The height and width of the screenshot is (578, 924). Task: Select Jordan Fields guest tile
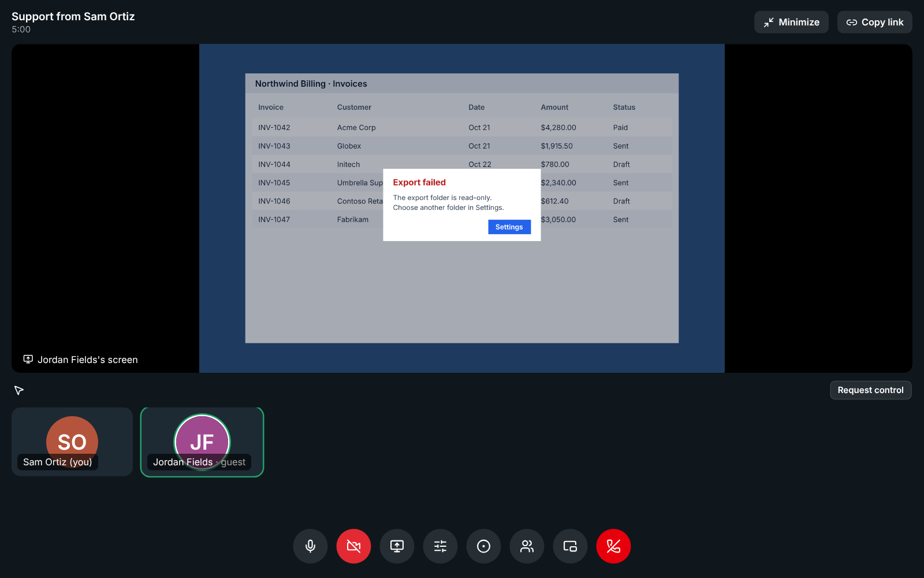202,442
